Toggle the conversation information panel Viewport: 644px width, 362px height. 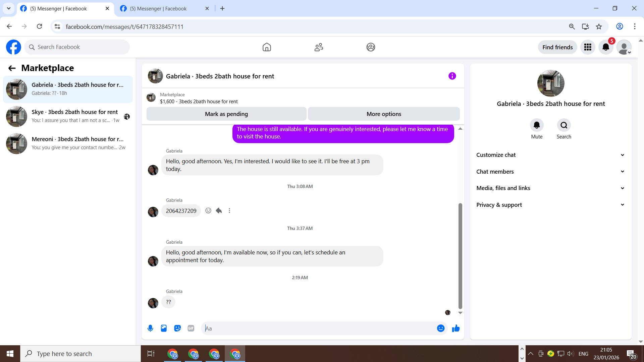pos(452,76)
